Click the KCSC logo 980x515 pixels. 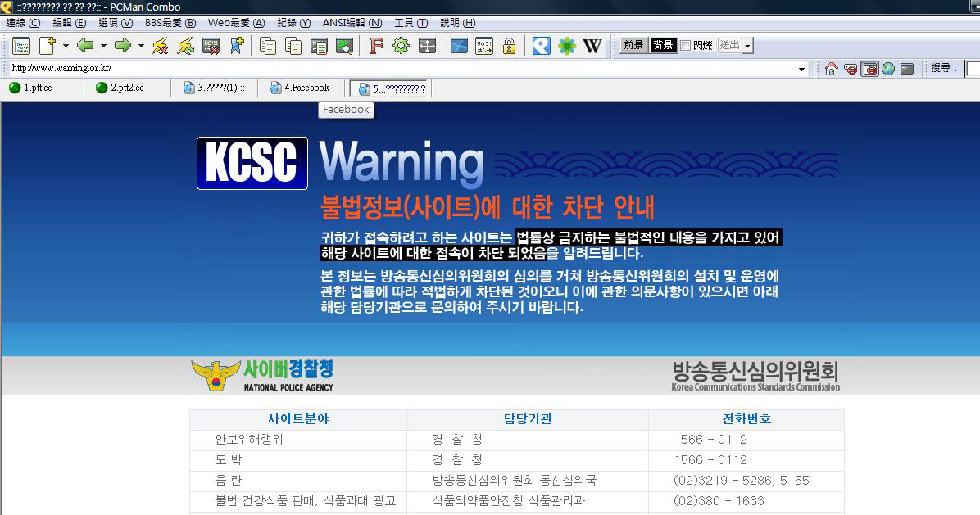pyautogui.click(x=252, y=163)
